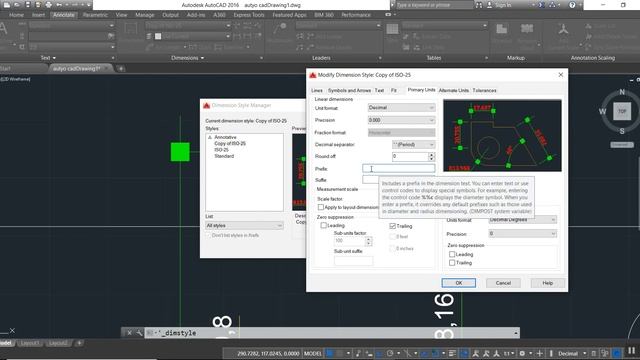This screenshot has height=360, width=640.
Task: Switch to the Alternate Units tab
Action: click(454, 91)
